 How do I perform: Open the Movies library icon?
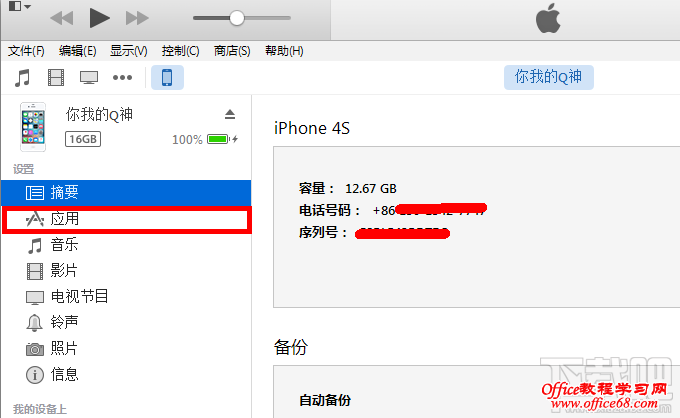coord(56,78)
